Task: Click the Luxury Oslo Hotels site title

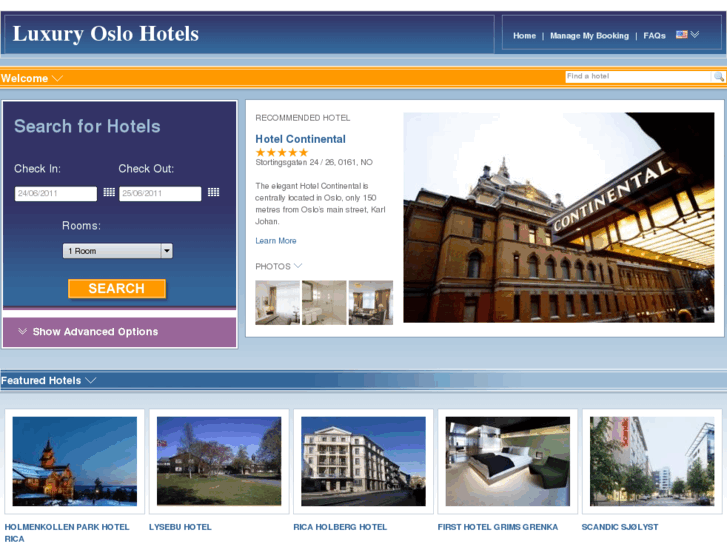Action: coord(106,33)
